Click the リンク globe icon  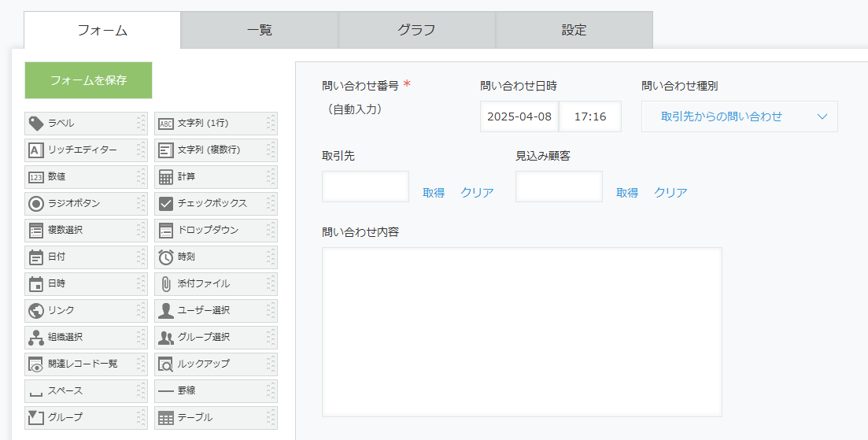pos(36,310)
